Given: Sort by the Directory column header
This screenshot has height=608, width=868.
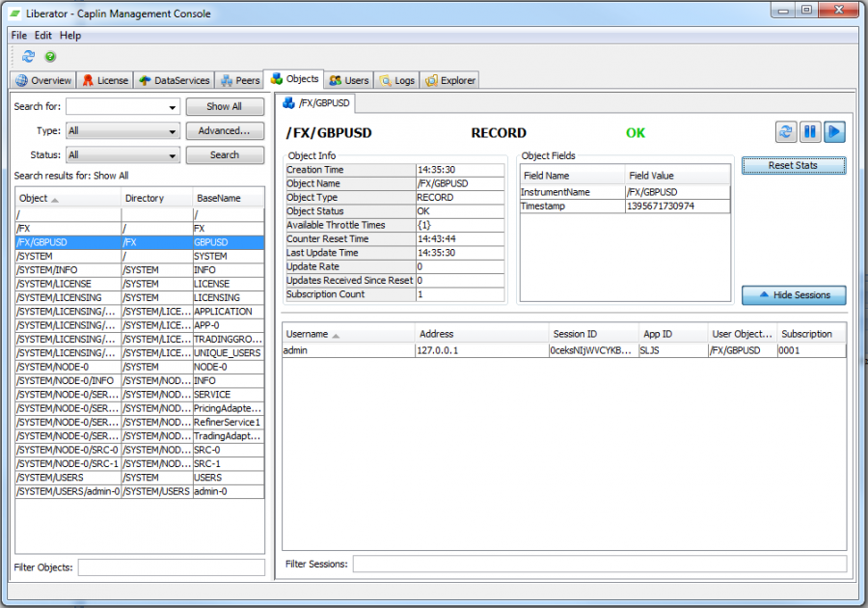Looking at the screenshot, I should (x=157, y=198).
